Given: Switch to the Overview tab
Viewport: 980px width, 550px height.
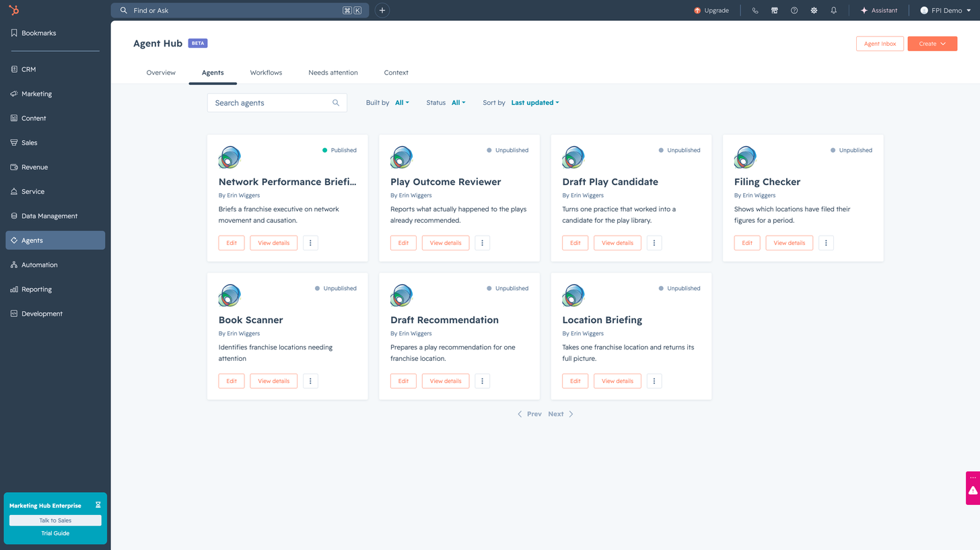Looking at the screenshot, I should 161,73.
